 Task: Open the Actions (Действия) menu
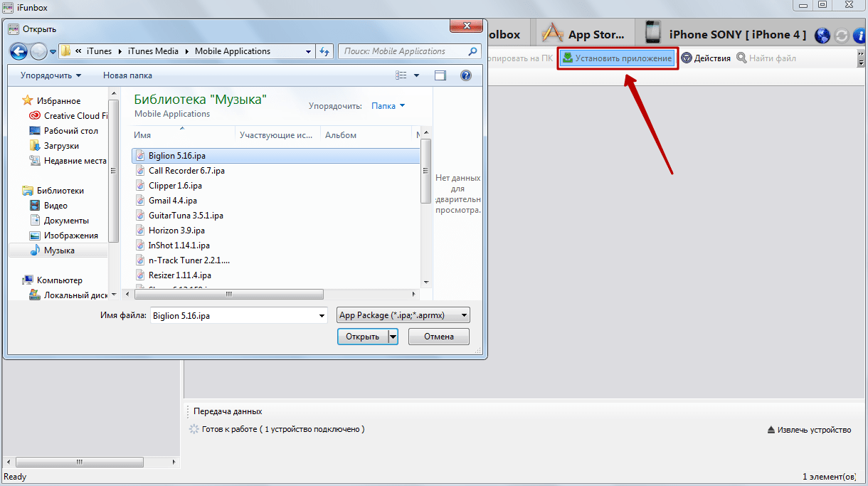point(706,58)
